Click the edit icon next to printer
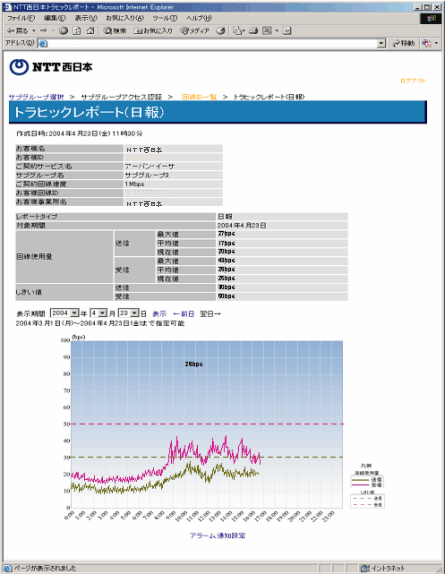This screenshot has width=445, height=574. [x=267, y=31]
